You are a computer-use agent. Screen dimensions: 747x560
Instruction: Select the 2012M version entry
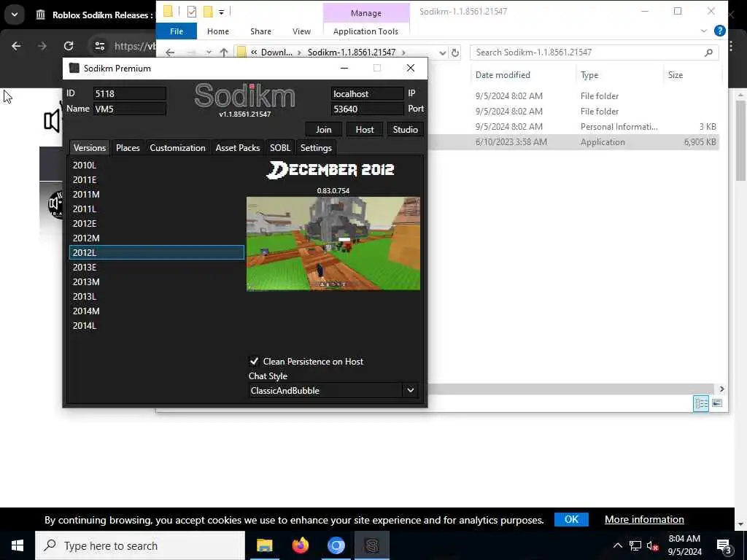click(x=157, y=238)
